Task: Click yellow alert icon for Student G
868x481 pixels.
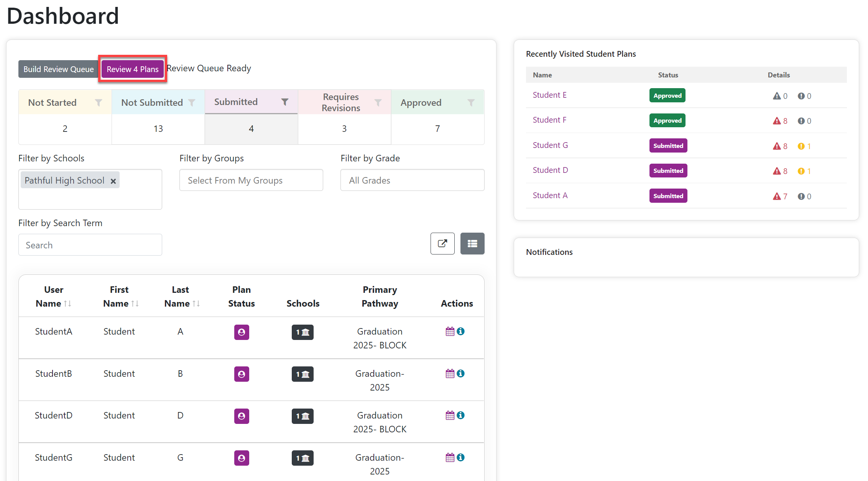Action: click(x=801, y=146)
